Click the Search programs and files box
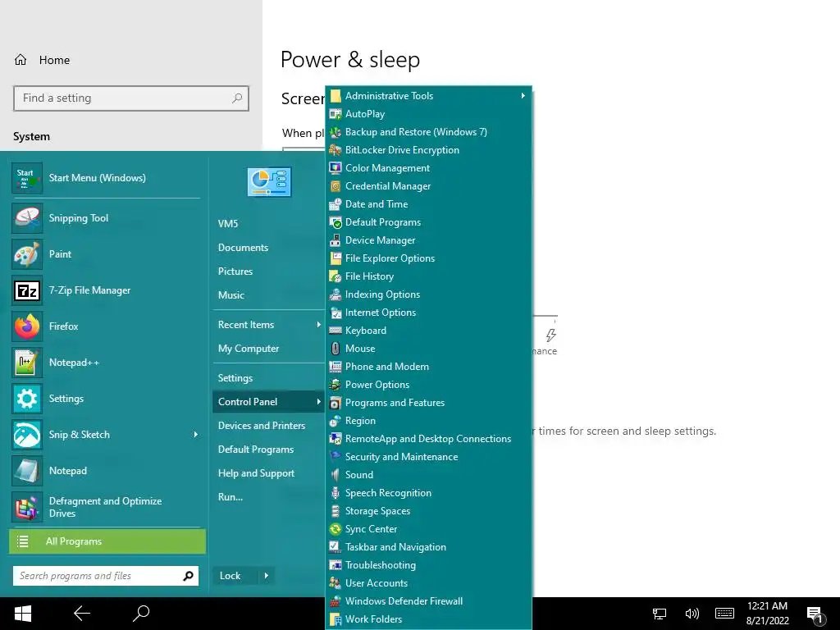Screen dimensions: 840x630 coord(106,576)
